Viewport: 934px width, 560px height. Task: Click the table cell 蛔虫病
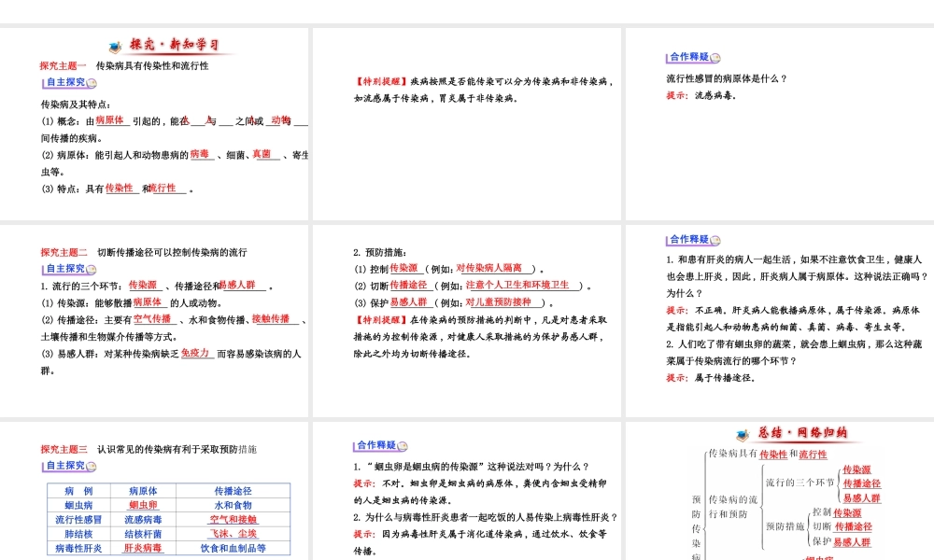point(78,505)
